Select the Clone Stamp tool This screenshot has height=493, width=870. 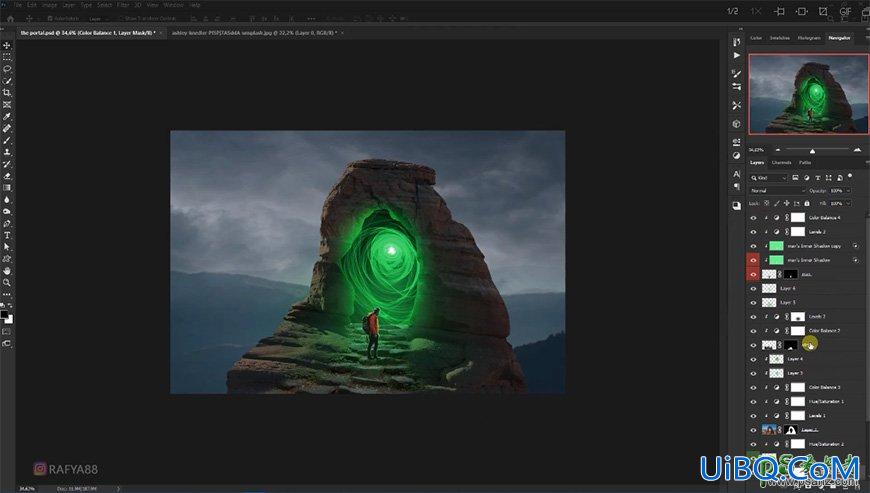pyautogui.click(x=7, y=152)
